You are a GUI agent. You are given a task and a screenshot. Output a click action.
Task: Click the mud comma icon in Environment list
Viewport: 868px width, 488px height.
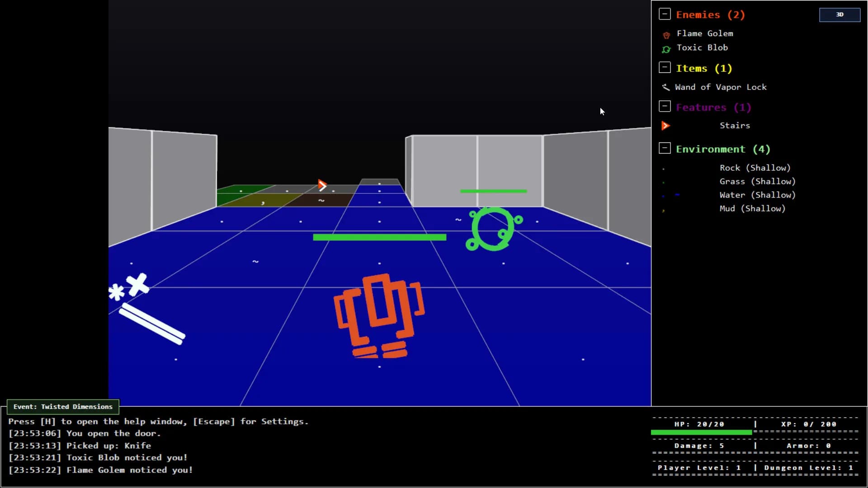(663, 210)
